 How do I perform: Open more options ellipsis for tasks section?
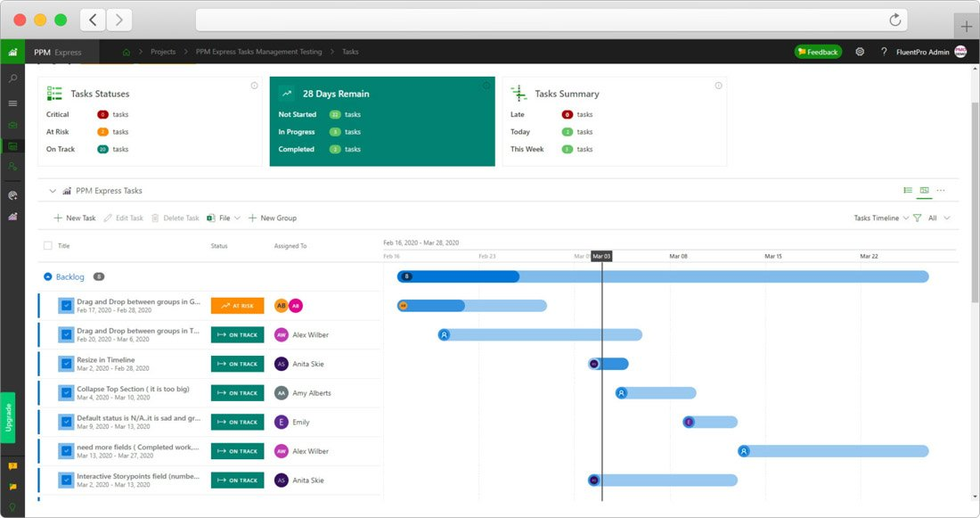(941, 190)
